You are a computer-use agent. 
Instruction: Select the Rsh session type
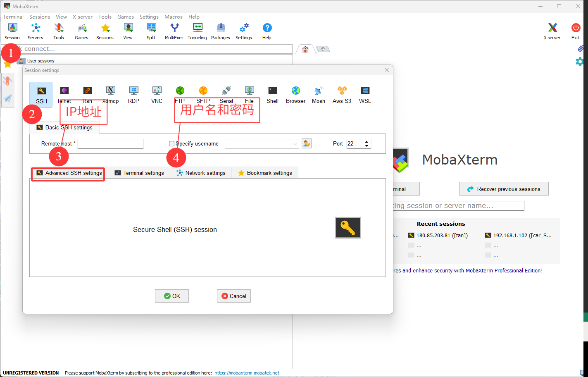click(87, 95)
